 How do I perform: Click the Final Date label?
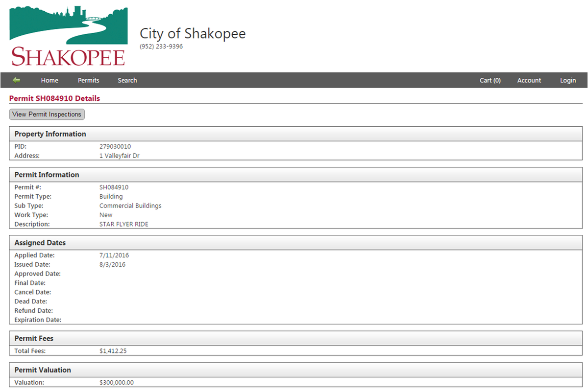tap(30, 283)
